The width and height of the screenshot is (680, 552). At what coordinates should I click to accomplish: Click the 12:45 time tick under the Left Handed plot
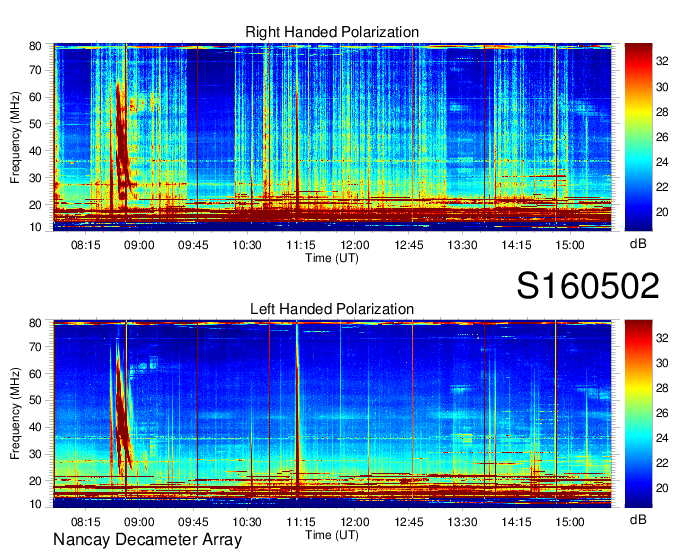coord(409,522)
